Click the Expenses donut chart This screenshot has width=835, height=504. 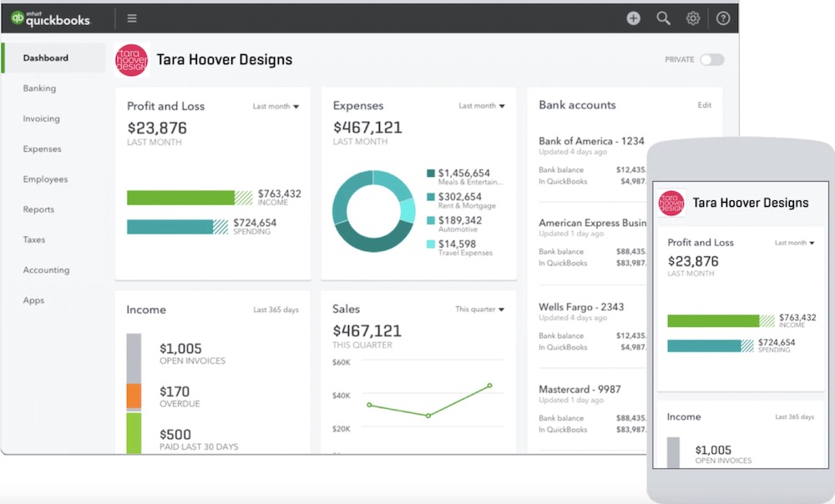373,211
